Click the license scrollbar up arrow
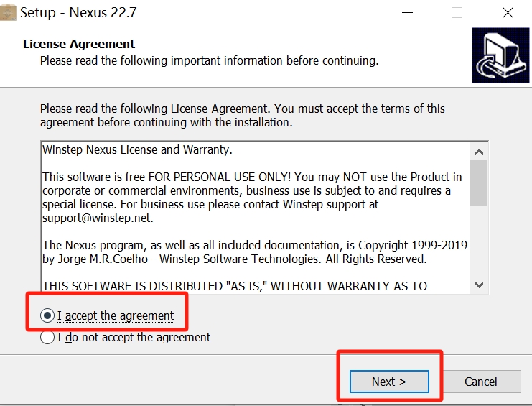532x406 pixels. tap(479, 152)
